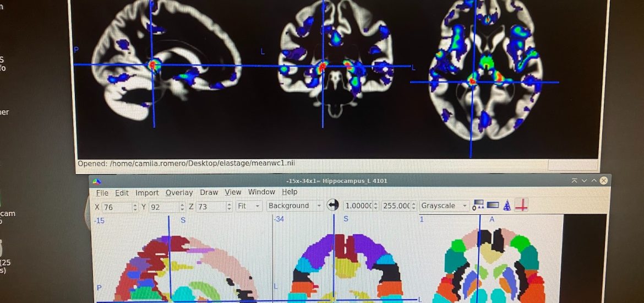Open the File menu
Viewport: 644px width, 303px height.
pyautogui.click(x=102, y=193)
